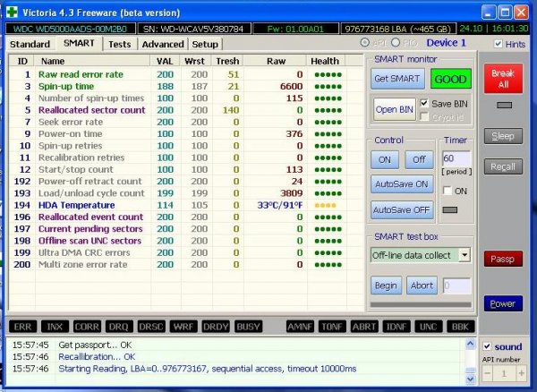Disable the Hints checkbox
Viewport: 537px width, 392px height.
pyautogui.click(x=499, y=44)
